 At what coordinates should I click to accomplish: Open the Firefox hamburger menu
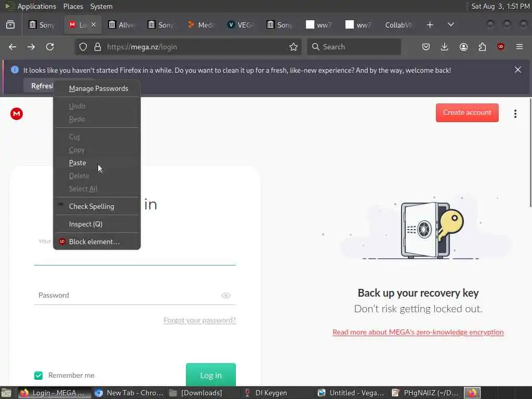(x=520, y=47)
